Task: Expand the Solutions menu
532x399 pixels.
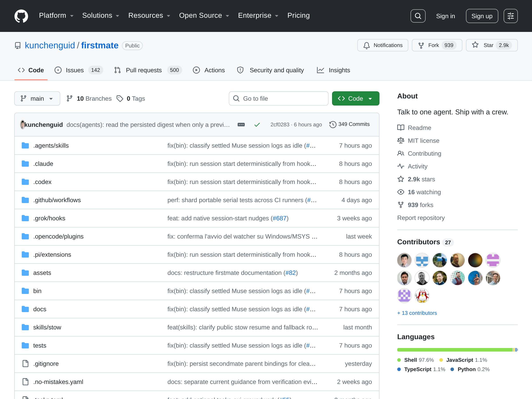Action: (x=101, y=16)
